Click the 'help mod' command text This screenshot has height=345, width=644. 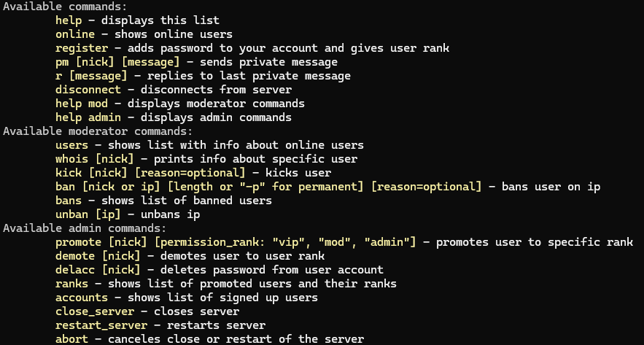tap(82, 104)
